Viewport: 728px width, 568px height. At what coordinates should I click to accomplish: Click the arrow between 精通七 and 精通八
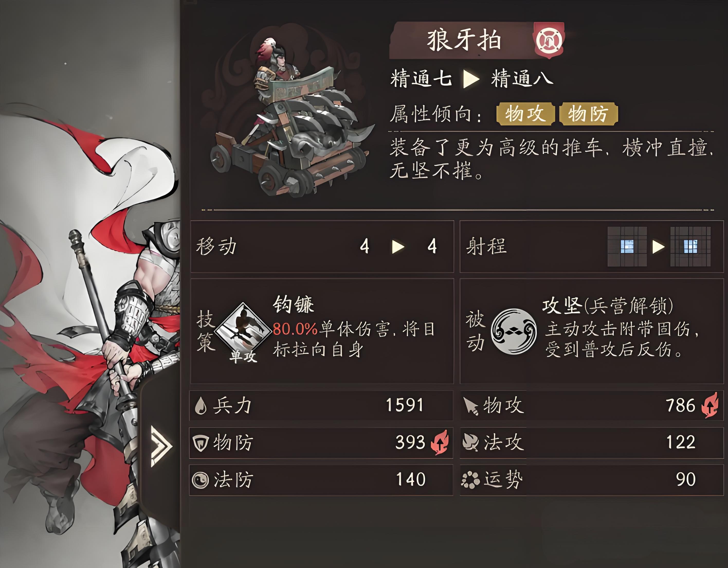click(x=471, y=79)
